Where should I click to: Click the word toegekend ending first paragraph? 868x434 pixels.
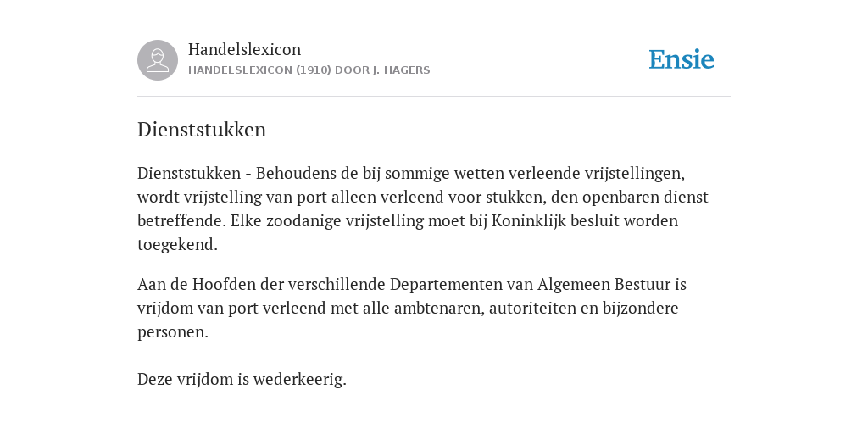click(x=177, y=245)
